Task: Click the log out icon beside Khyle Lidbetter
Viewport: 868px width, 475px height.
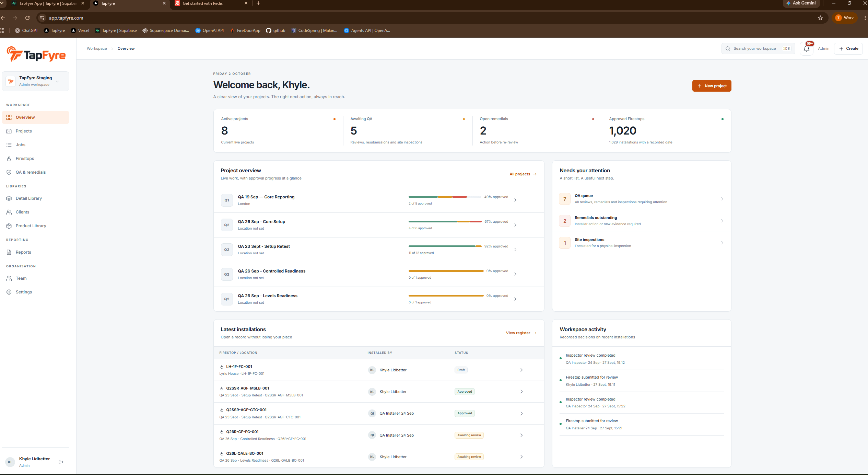Action: click(x=61, y=462)
